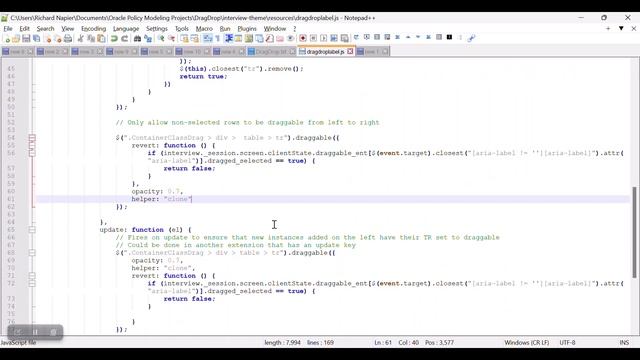Click the Copy toolbar icon
Image resolution: width=640 pixels, height=360 pixels.
coord(91,38)
